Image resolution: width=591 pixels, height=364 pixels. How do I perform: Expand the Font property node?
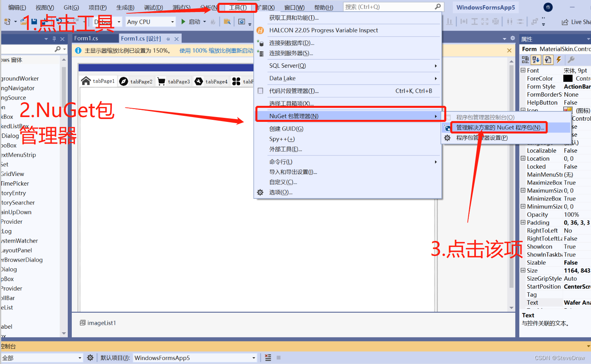click(523, 70)
